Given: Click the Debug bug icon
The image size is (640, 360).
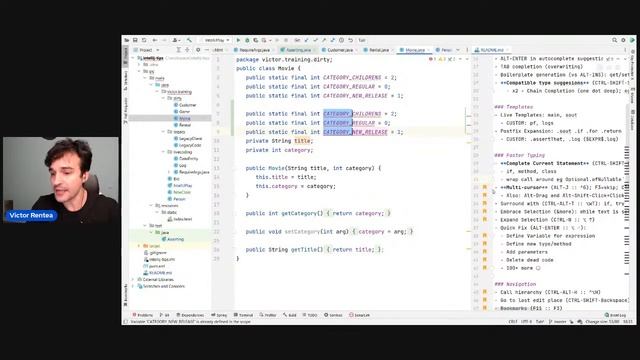Looking at the screenshot, I should coord(247,40).
